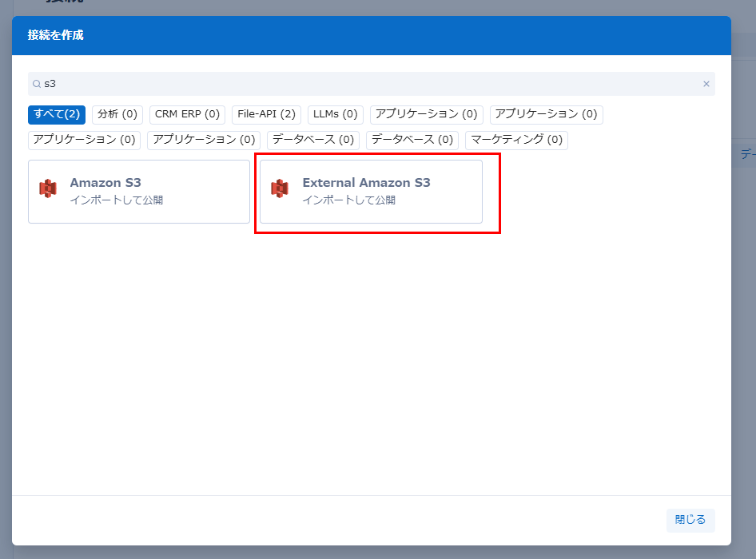Click the External Amazon S3 bucket icon
756x559 pixels.
[x=280, y=189]
